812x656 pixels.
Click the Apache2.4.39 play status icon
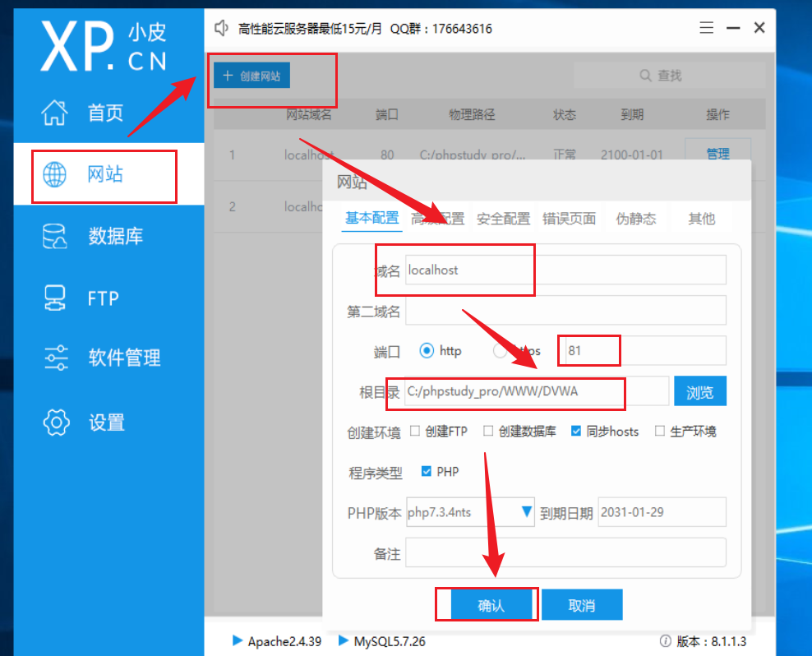(x=238, y=640)
